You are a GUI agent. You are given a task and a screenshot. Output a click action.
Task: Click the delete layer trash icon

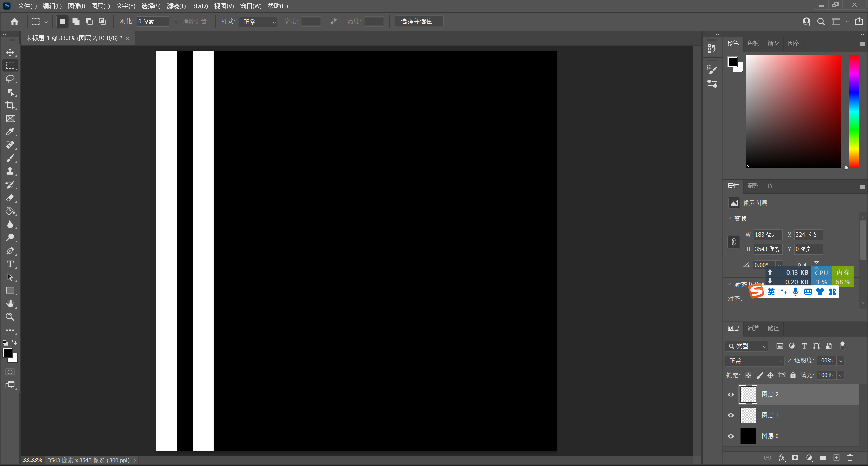(850, 458)
